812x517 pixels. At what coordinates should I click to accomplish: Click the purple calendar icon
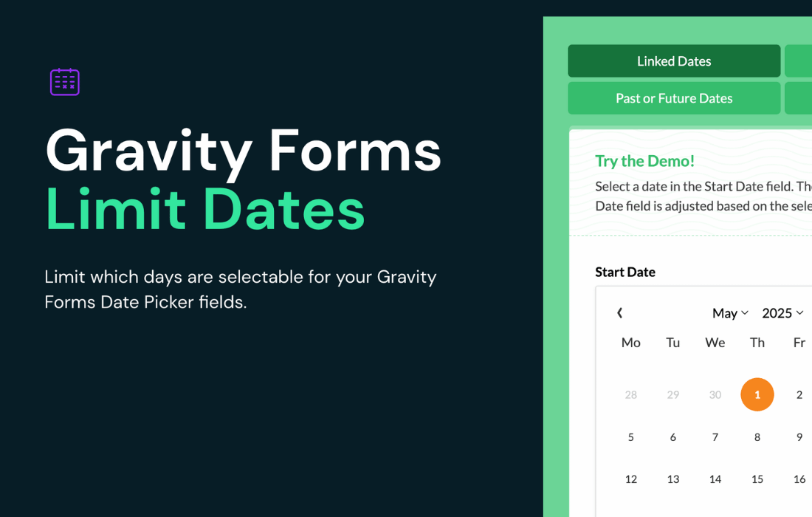(x=65, y=82)
